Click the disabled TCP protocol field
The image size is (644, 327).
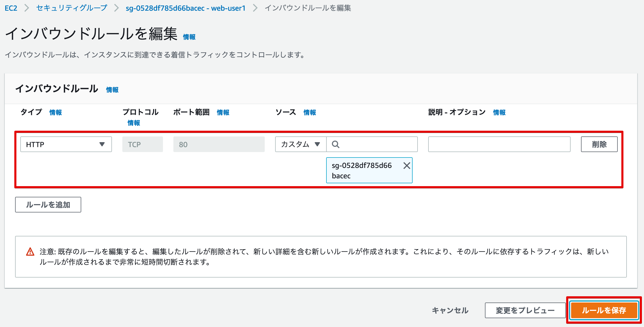pyautogui.click(x=143, y=144)
